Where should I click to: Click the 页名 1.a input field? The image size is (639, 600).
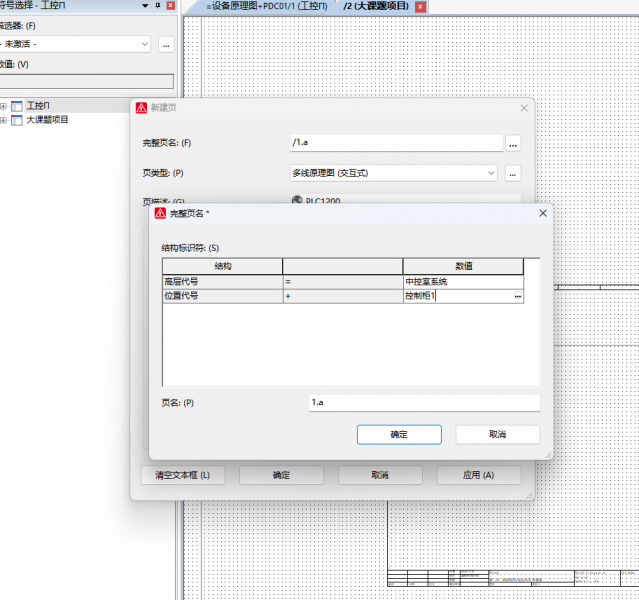424,403
